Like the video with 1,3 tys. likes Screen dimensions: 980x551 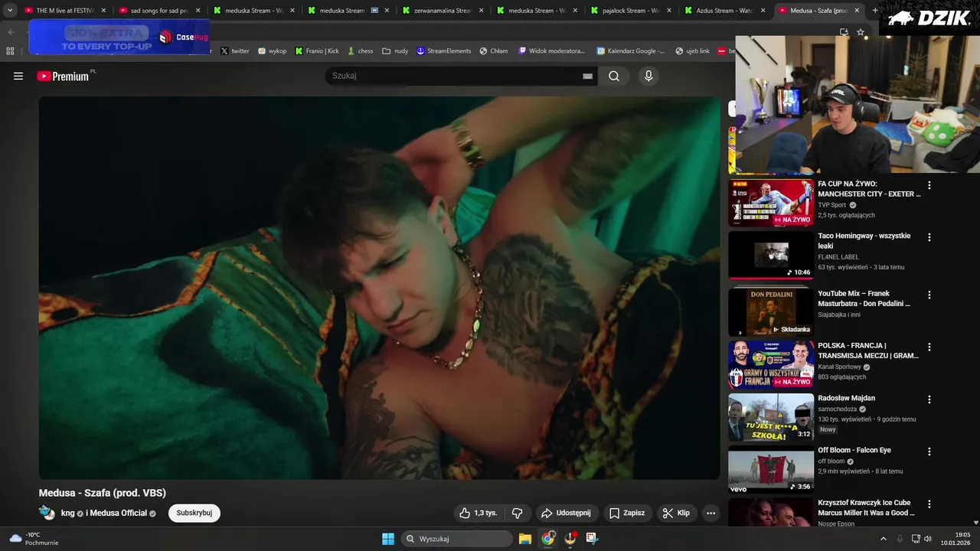coord(478,513)
